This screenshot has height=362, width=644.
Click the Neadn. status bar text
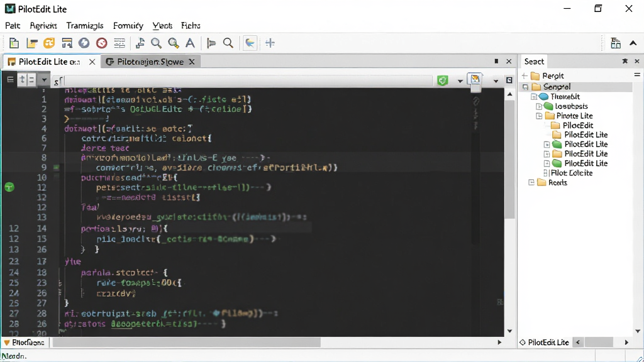(x=14, y=356)
